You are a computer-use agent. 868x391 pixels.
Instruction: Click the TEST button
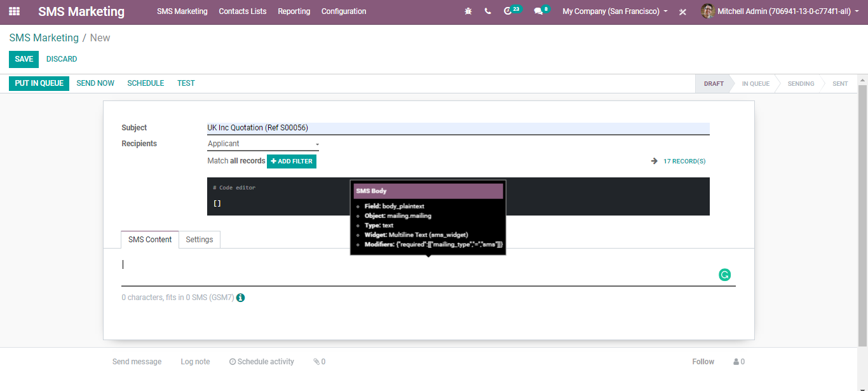pos(186,83)
